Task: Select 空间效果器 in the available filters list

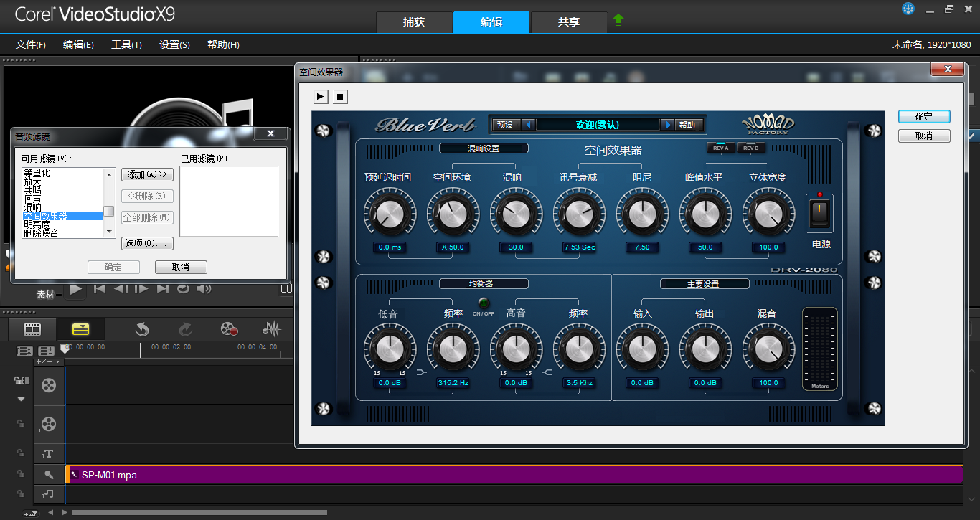Action: coord(63,216)
